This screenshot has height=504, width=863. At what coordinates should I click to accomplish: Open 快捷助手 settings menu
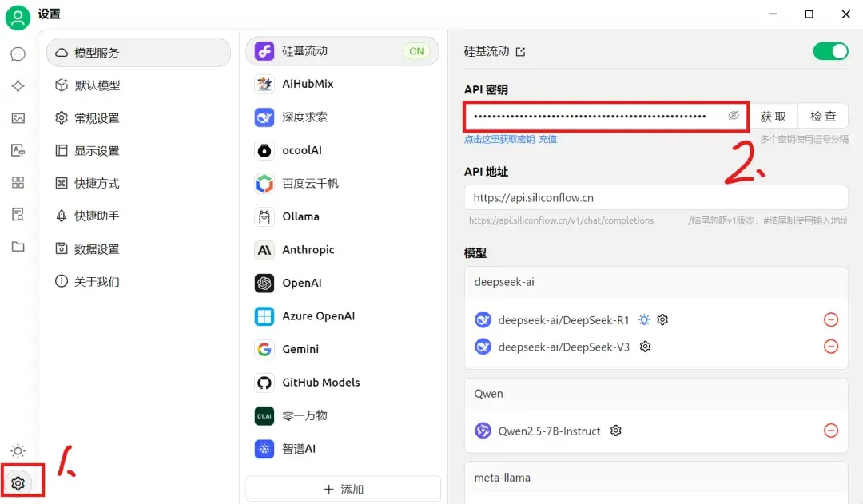click(x=139, y=216)
